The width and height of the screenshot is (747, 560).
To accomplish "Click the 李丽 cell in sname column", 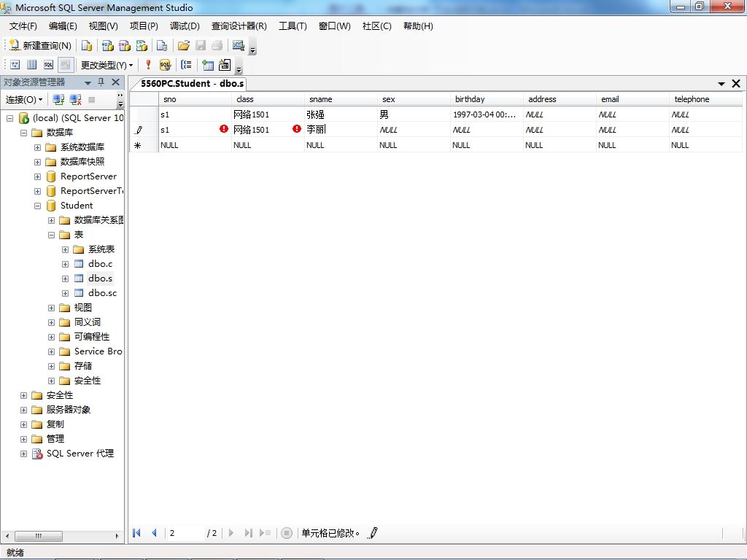I will (x=341, y=130).
